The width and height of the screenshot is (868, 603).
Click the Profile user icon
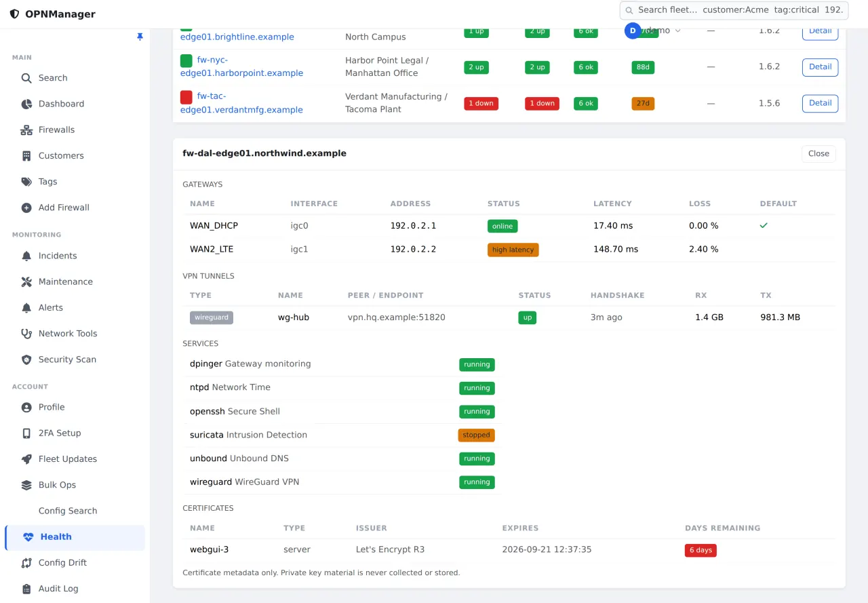[x=26, y=407]
